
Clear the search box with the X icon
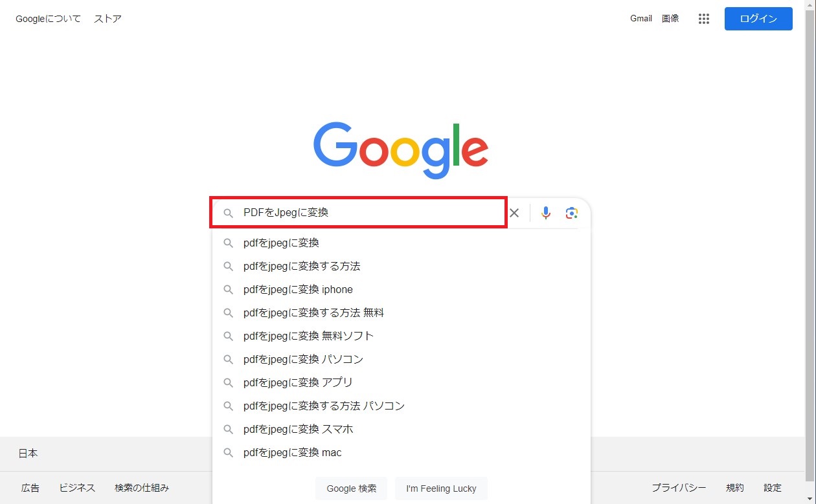[514, 213]
